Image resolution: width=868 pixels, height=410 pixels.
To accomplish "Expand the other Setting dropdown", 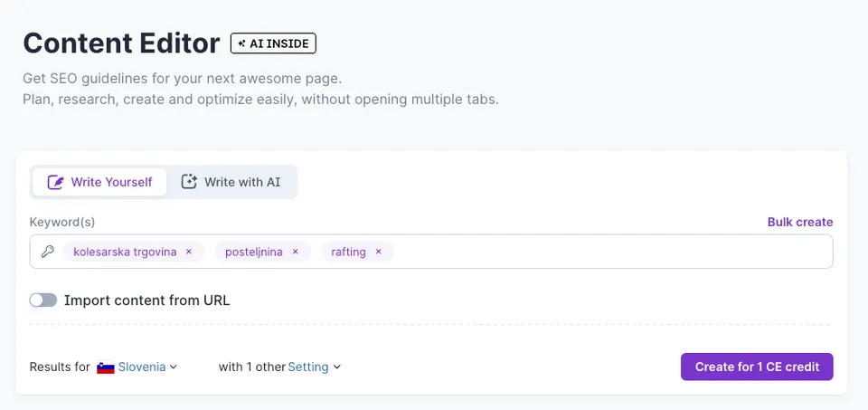I will point(314,367).
